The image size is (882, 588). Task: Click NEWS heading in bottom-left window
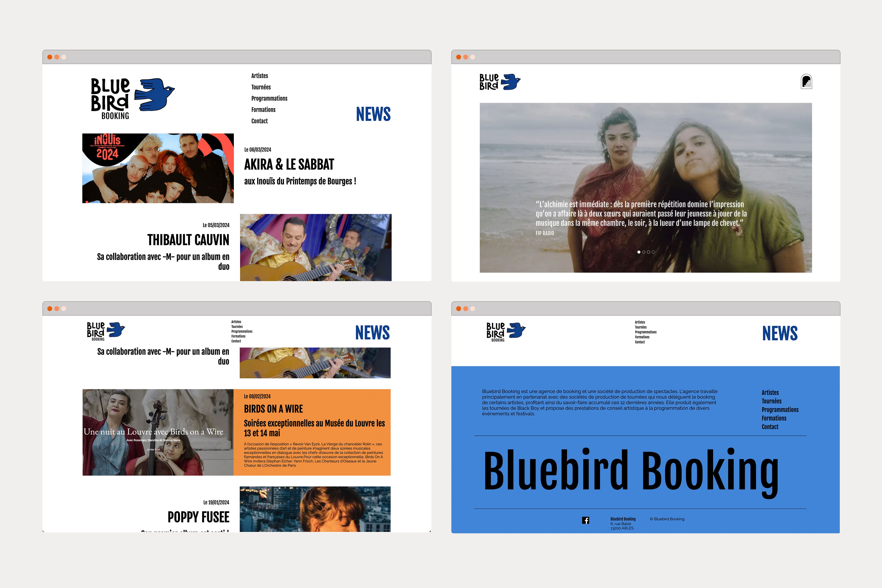pos(372,333)
